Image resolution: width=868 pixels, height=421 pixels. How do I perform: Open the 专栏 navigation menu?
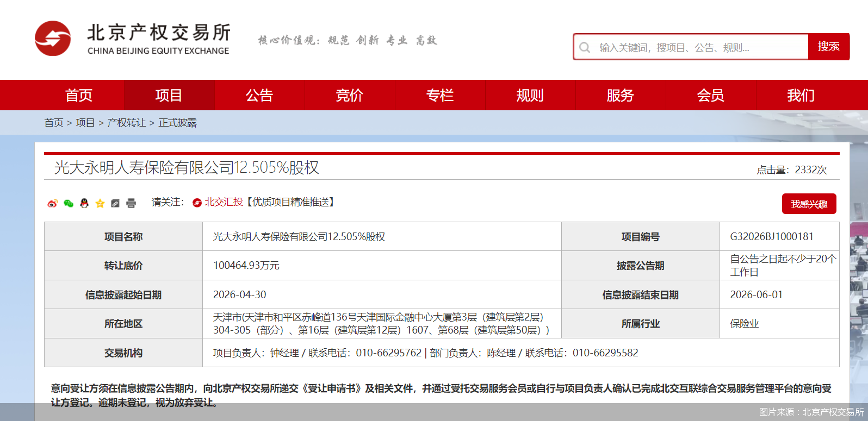440,95
